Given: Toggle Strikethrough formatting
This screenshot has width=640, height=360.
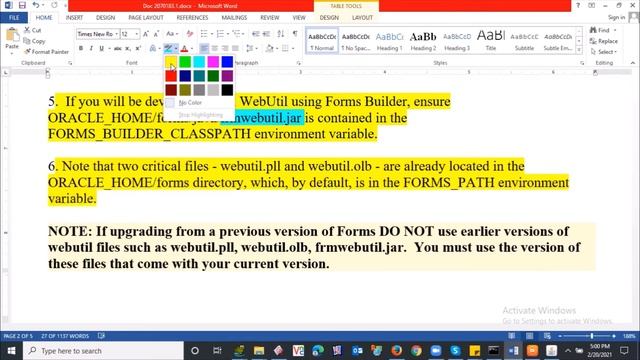Looking at the screenshot, I should pos(118,49).
